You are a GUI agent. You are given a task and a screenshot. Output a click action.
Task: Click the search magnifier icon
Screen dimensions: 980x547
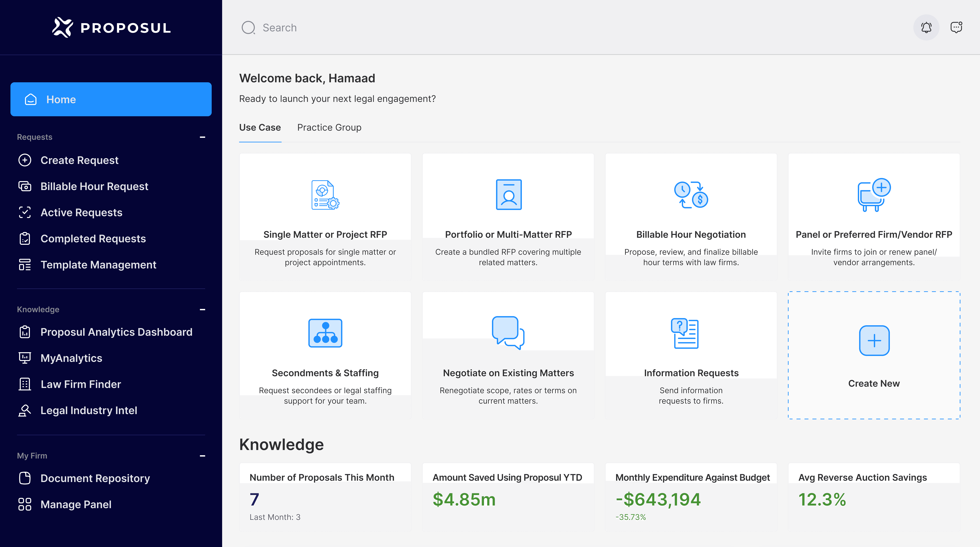tap(248, 27)
